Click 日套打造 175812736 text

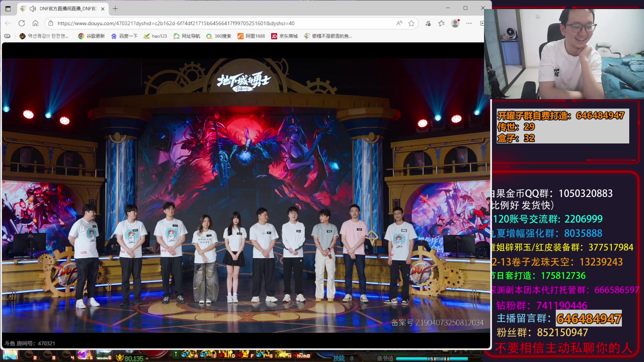(x=539, y=276)
